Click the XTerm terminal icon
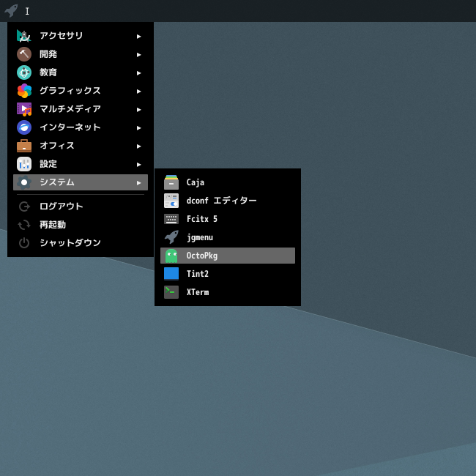Image resolution: width=476 pixels, height=476 pixels. [171, 292]
